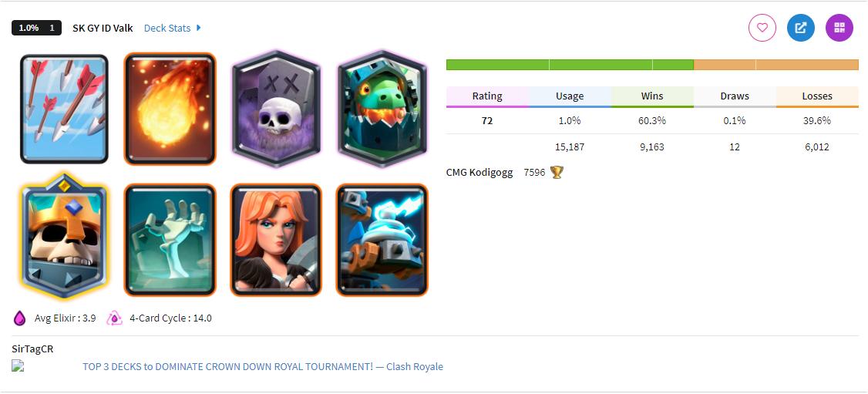Click the heart favorite icon

762,28
